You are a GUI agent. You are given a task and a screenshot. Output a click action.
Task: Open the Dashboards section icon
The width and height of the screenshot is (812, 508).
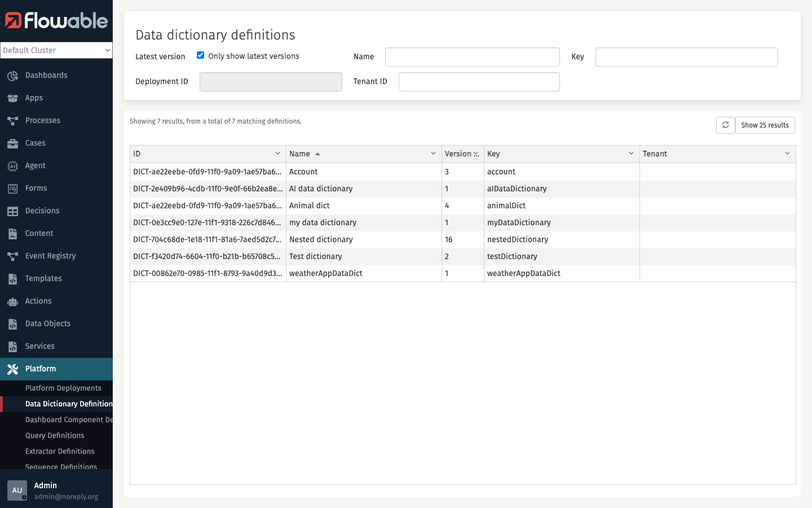pos(12,75)
